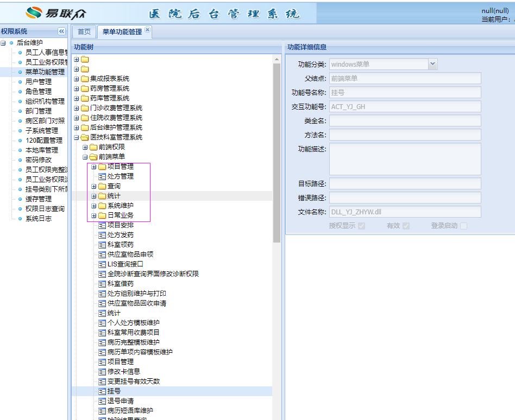Collapse the 权限系统 sidebar panel

[61, 31]
